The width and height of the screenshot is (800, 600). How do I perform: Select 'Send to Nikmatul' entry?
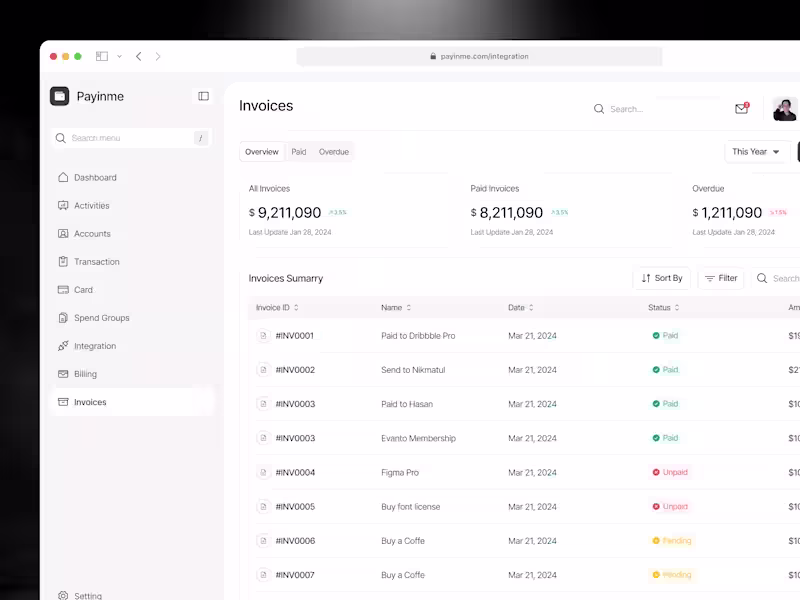(x=413, y=370)
